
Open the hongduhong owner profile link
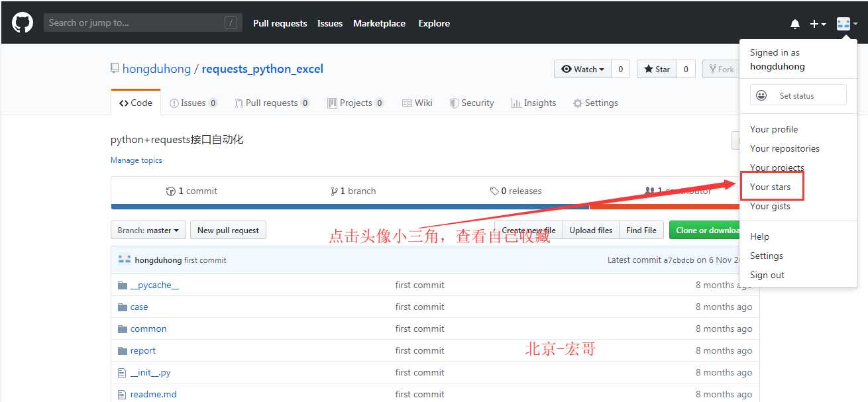pyautogui.click(x=156, y=69)
